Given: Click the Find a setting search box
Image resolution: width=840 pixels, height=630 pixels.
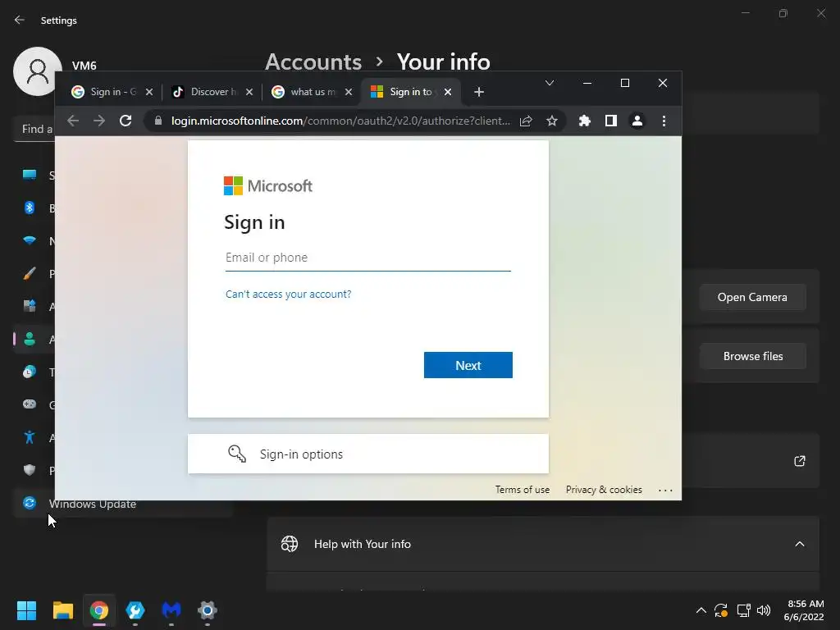Looking at the screenshot, I should click(x=34, y=129).
